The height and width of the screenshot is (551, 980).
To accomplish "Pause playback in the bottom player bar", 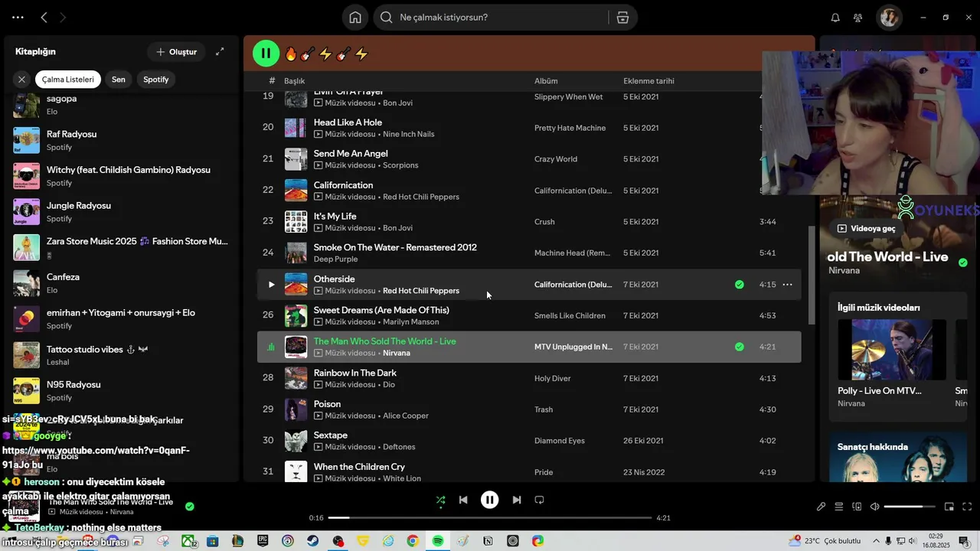I will 490,500.
